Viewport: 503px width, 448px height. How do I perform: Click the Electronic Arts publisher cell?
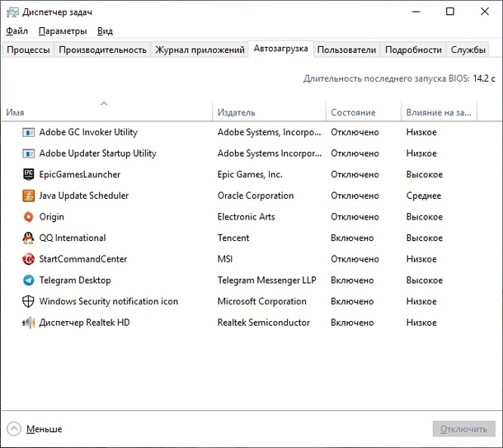pyautogui.click(x=246, y=217)
